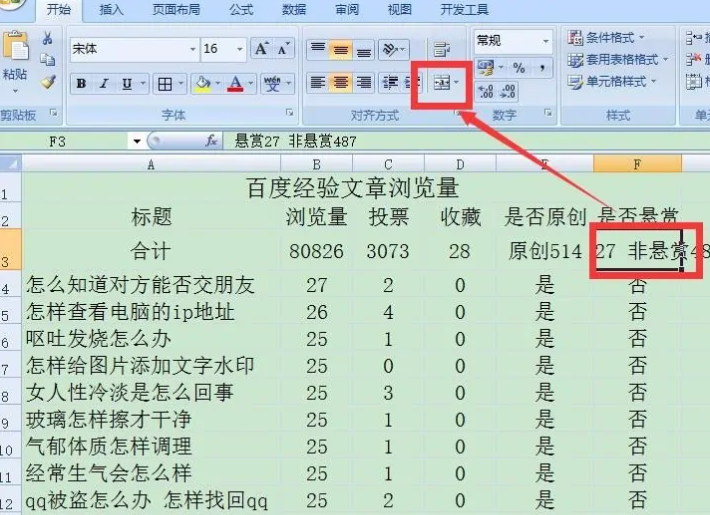Click the Cut scissors icon
Screen dimensions: 710x515
pyautogui.click(x=47, y=38)
